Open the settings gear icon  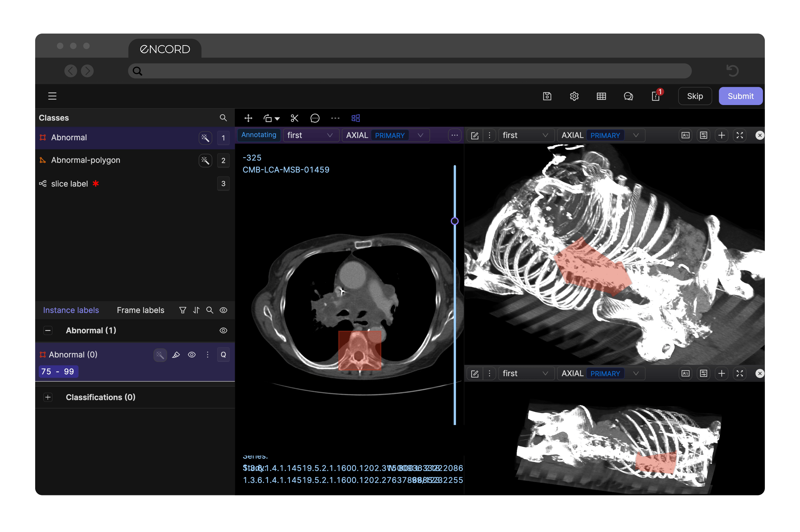click(574, 96)
